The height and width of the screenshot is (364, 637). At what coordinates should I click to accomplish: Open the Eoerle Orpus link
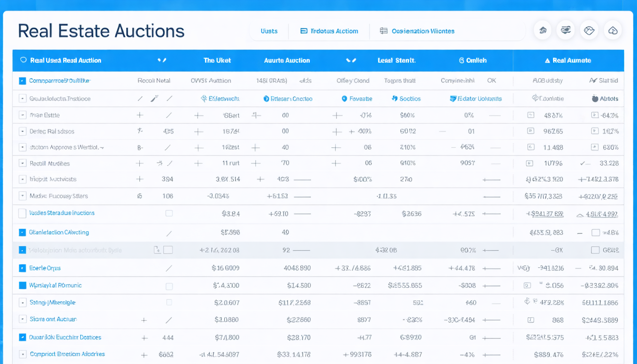(x=45, y=268)
